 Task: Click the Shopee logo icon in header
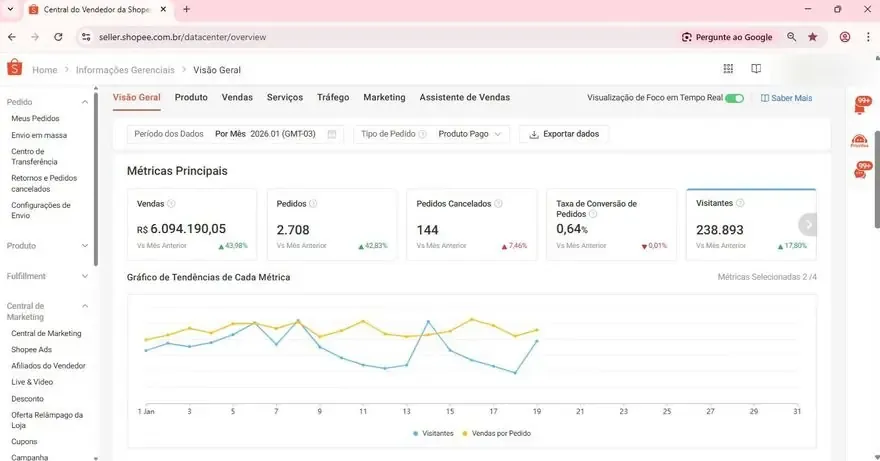coord(15,67)
